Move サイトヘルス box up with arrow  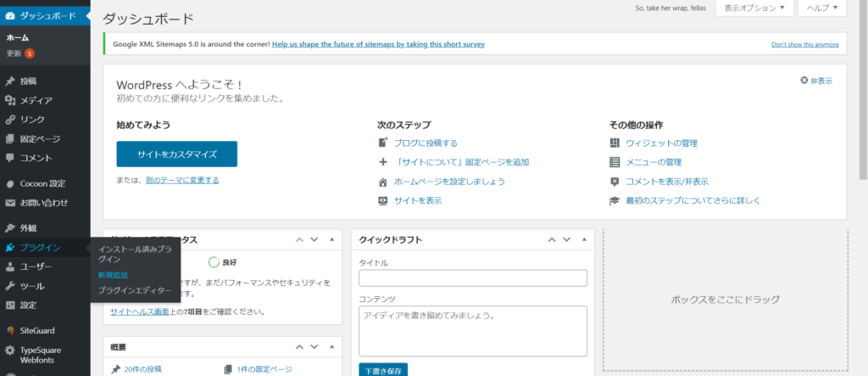click(x=299, y=240)
